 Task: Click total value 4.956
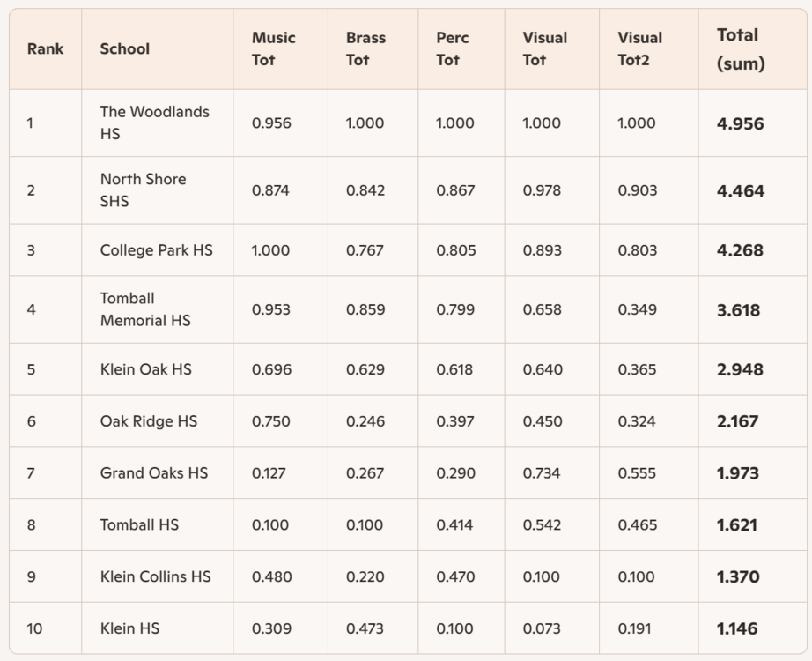(x=741, y=124)
